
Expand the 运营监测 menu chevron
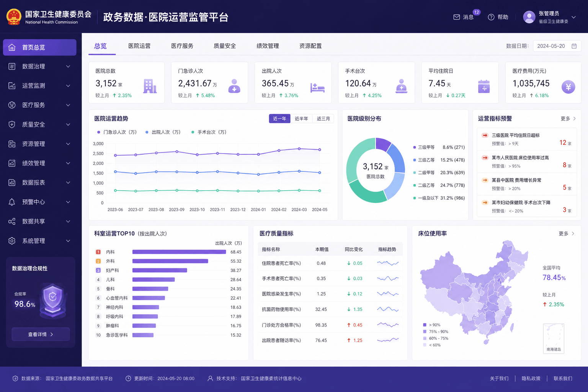[x=68, y=86]
